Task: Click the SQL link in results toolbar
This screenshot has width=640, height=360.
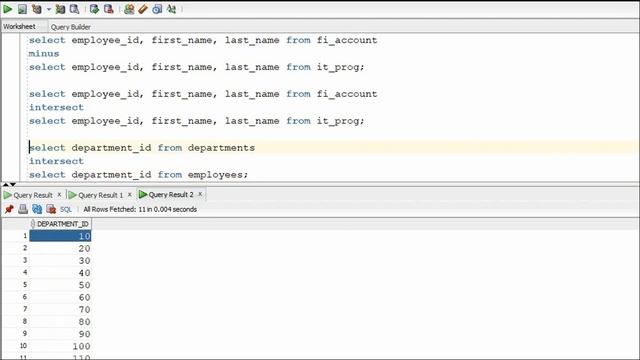Action: [x=66, y=209]
